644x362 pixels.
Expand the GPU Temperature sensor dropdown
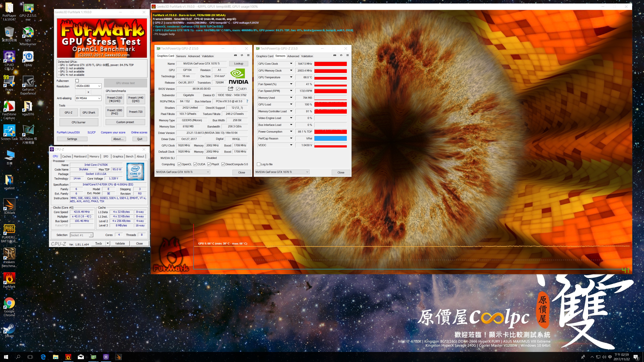[x=291, y=77]
